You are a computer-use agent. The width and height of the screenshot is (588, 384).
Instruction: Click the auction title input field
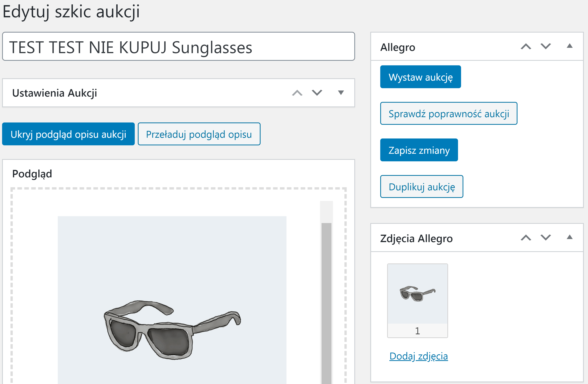179,46
